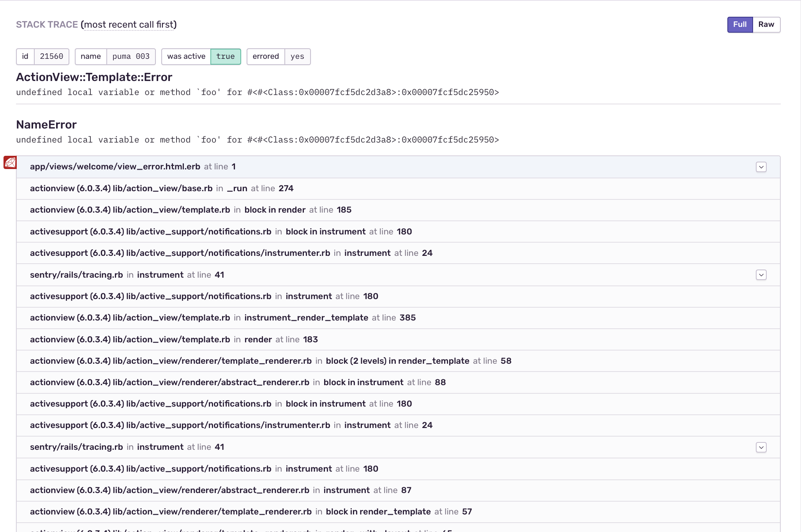Select the action_view/base.rb _run frame
The image size is (801, 532).
point(162,188)
